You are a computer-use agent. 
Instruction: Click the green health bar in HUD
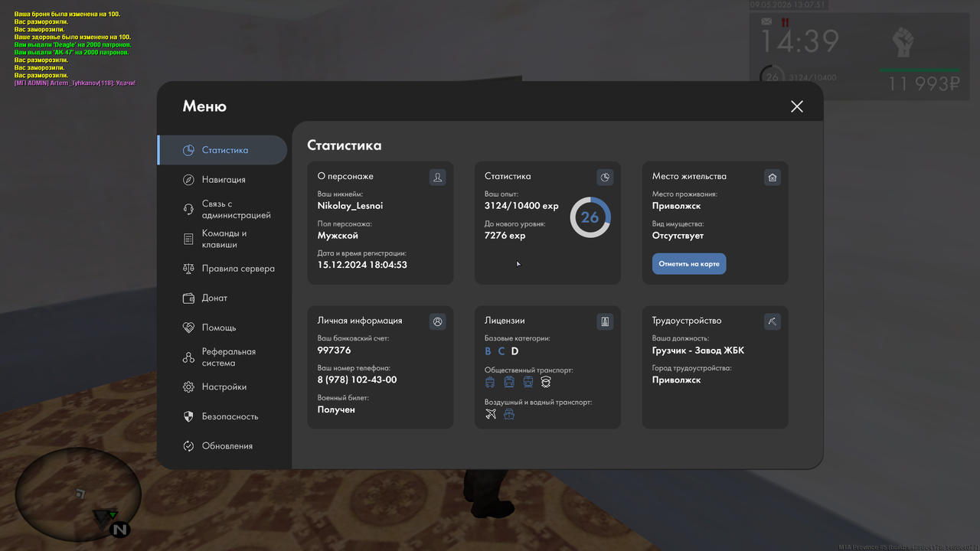[x=920, y=70]
